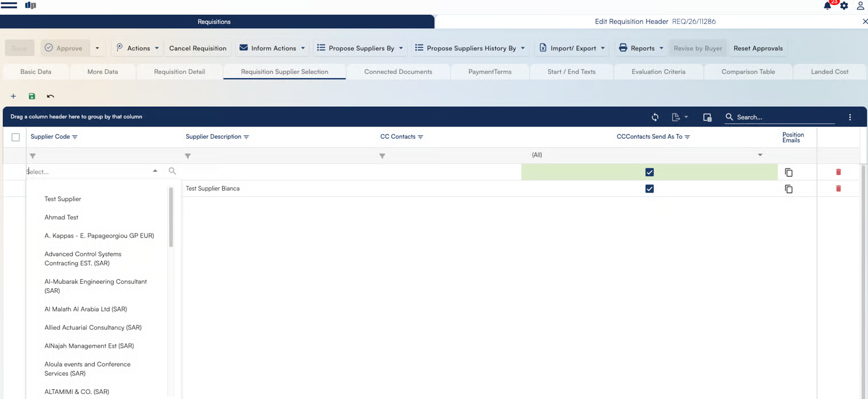Click the green save icon above grid
This screenshot has width=868, height=399.
32,96
